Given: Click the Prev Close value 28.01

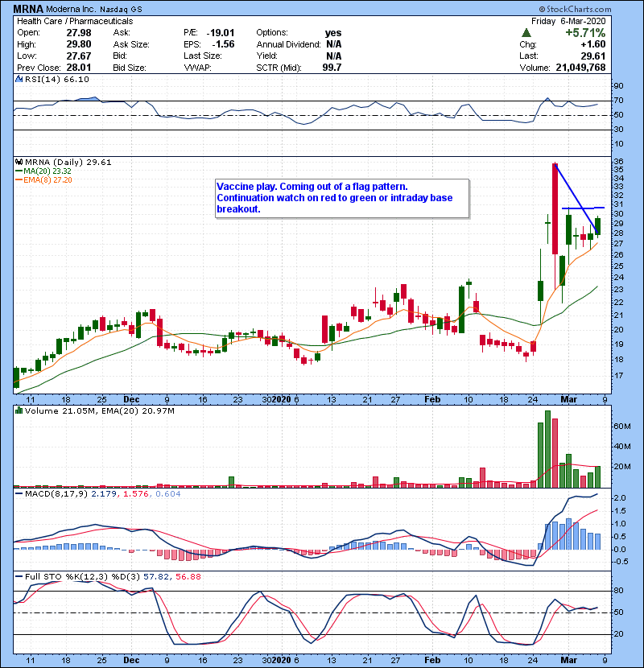Looking at the screenshot, I should [x=79, y=68].
